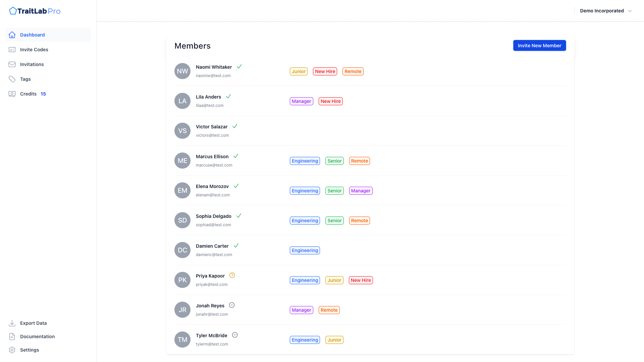The image size is (644, 362).
Task: Click the Credits money icon
Action: (x=12, y=94)
